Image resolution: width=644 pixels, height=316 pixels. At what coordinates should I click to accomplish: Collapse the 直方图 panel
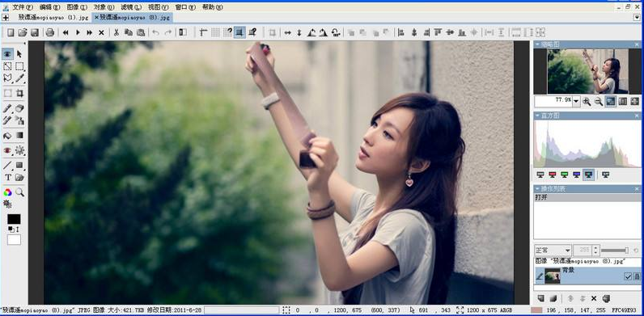pos(538,116)
